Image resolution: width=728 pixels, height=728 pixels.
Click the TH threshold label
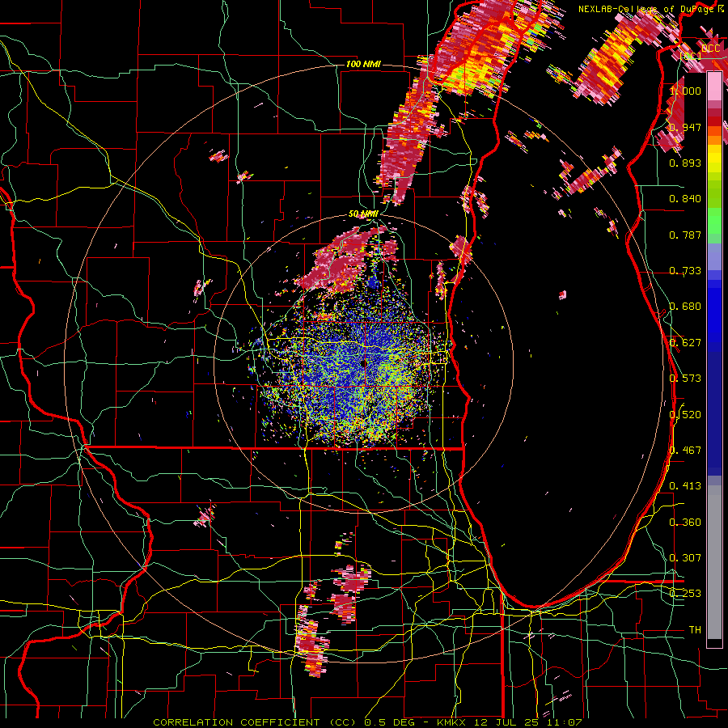coord(695,630)
